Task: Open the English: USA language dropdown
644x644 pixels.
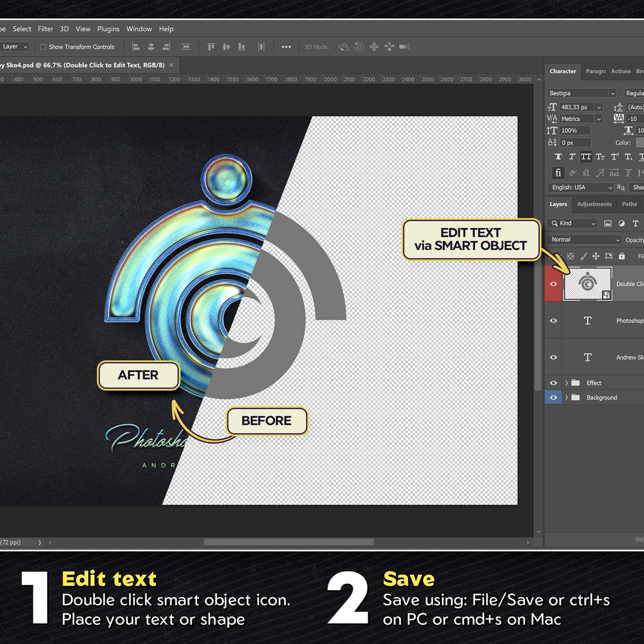Action: [580, 188]
